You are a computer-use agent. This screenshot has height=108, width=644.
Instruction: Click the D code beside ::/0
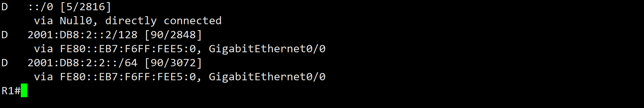pyautogui.click(x=5, y=7)
